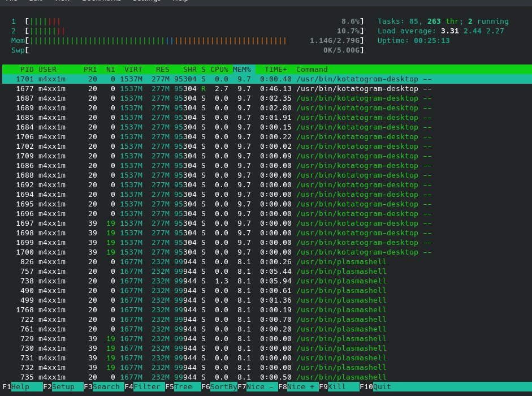532x396 pixels.
Task: Click the Command column header
Action: (312, 69)
